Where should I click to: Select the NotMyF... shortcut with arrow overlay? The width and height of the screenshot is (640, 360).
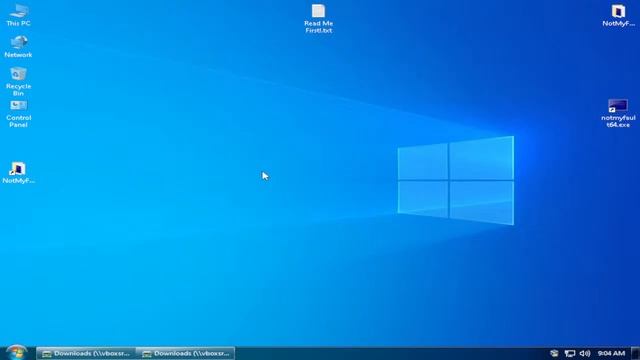(x=18, y=173)
